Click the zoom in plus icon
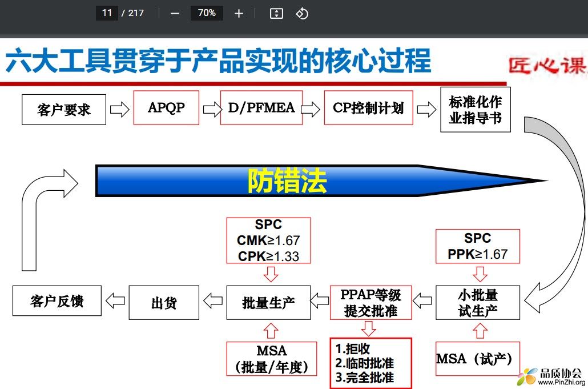The height and width of the screenshot is (389, 588). click(x=239, y=14)
